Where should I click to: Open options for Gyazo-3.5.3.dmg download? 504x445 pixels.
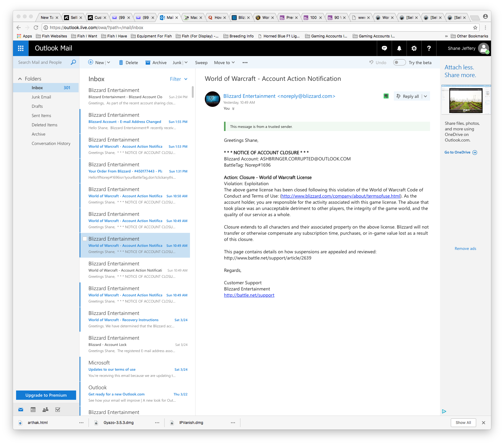click(x=157, y=423)
